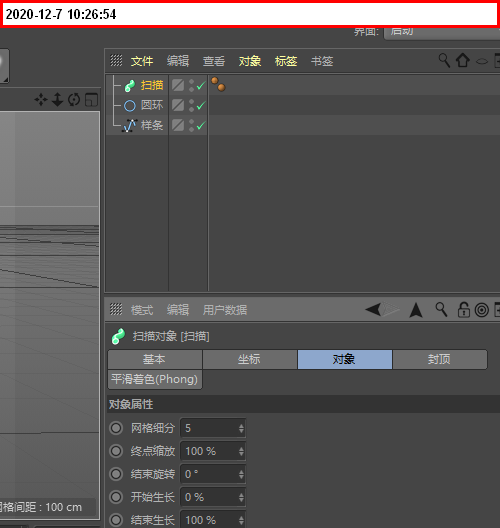Click the eye icon in object manager toolbar
The height and width of the screenshot is (528, 500).
[482, 62]
